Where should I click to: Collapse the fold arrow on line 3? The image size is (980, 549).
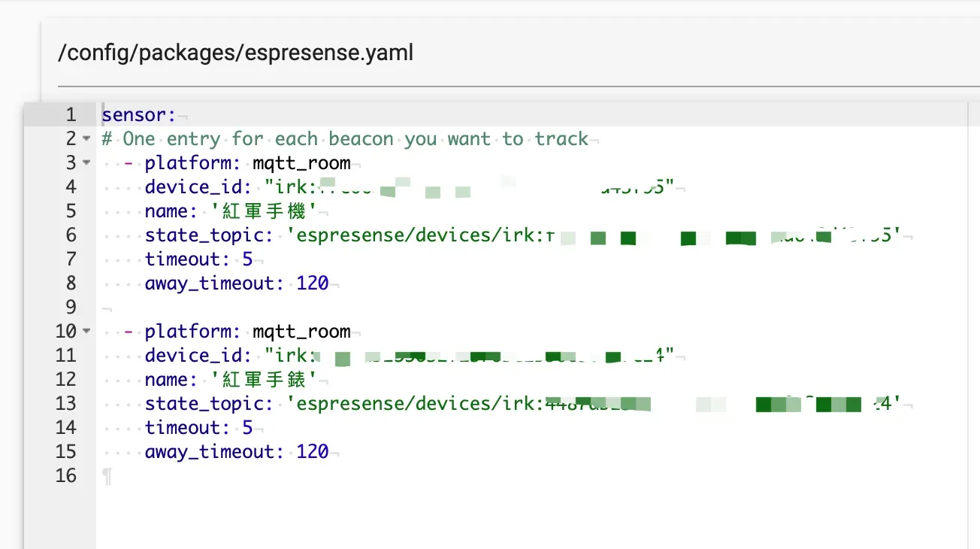86,163
